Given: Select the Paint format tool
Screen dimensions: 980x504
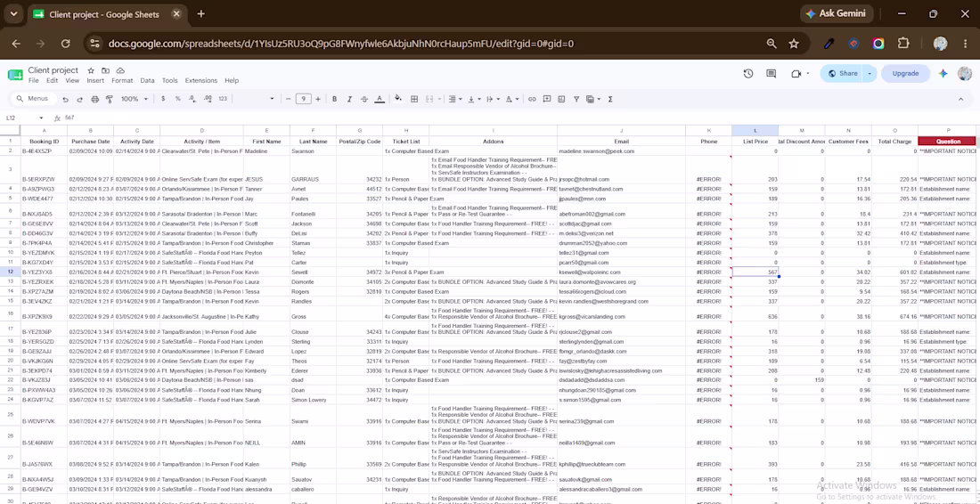Looking at the screenshot, I should (110, 99).
